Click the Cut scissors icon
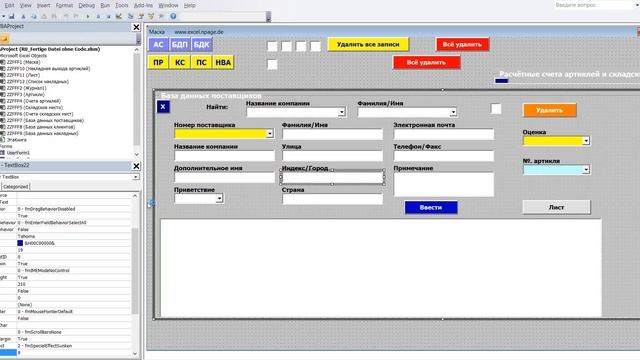This screenshot has width=640, height=360. (23, 16)
